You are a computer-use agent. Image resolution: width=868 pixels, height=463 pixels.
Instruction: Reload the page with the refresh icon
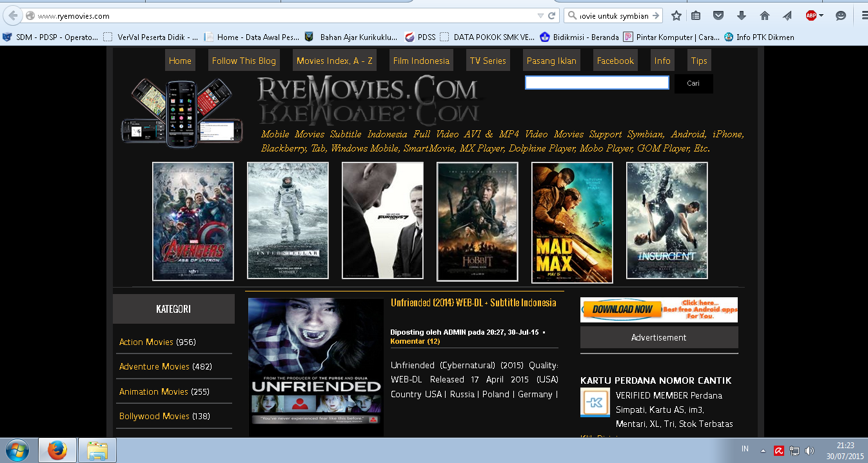click(x=552, y=15)
